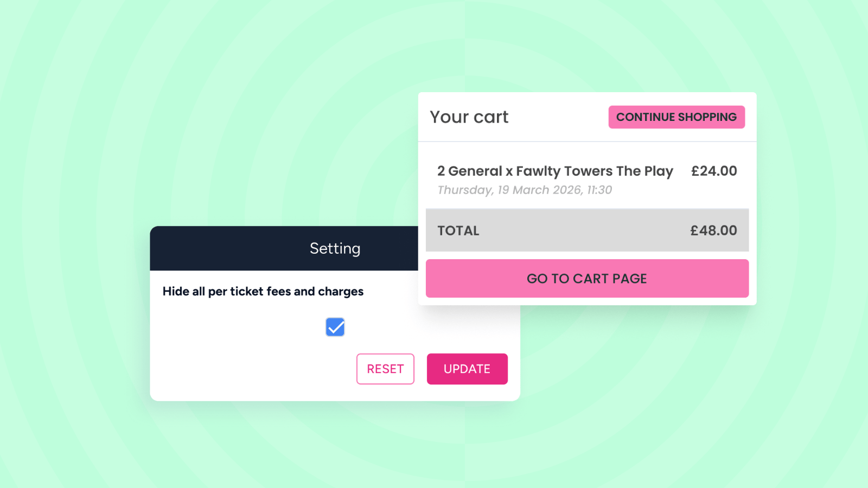Click the Thursday, 19 March 2026 date text
Screen dimensions: 868x488
510,190
